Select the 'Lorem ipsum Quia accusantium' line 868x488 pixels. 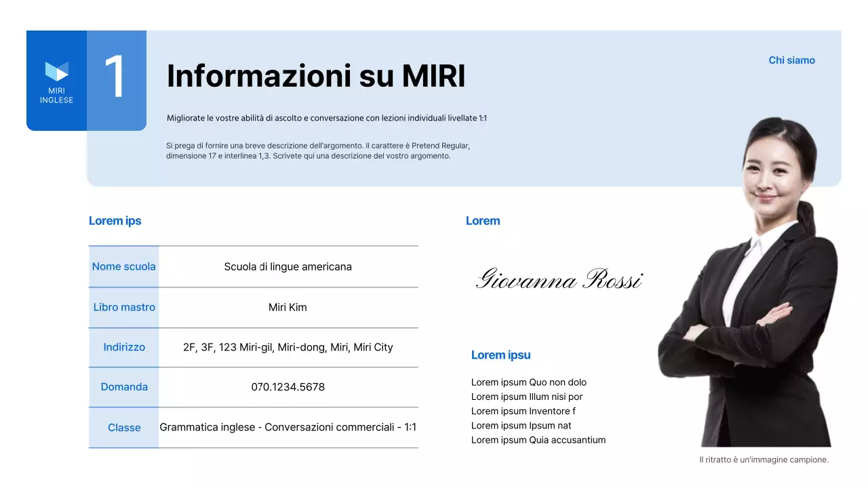[x=538, y=440]
